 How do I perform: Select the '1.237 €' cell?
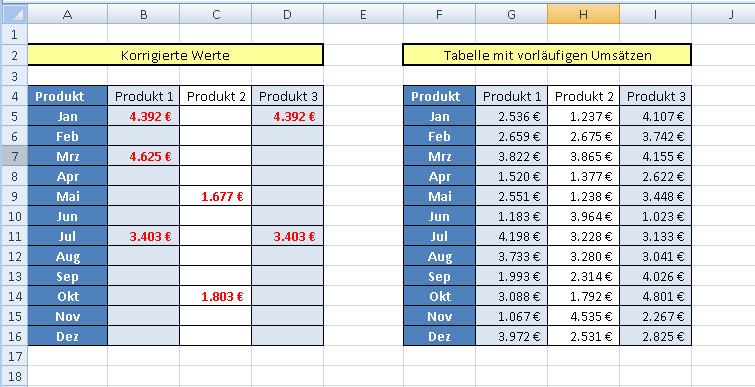click(x=583, y=116)
